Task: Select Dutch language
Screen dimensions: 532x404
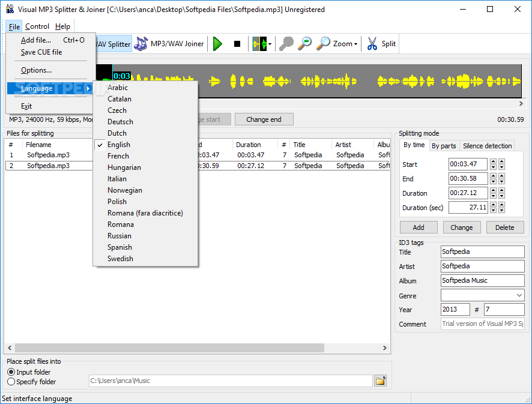Action: point(145,133)
